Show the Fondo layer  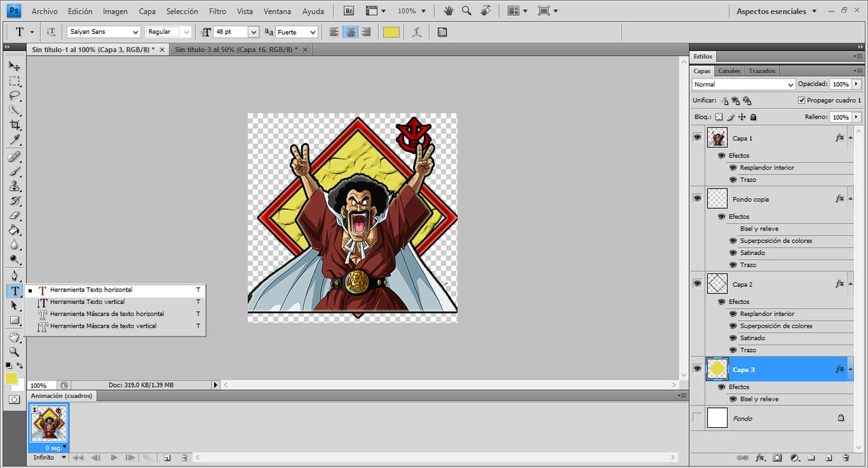[697, 418]
